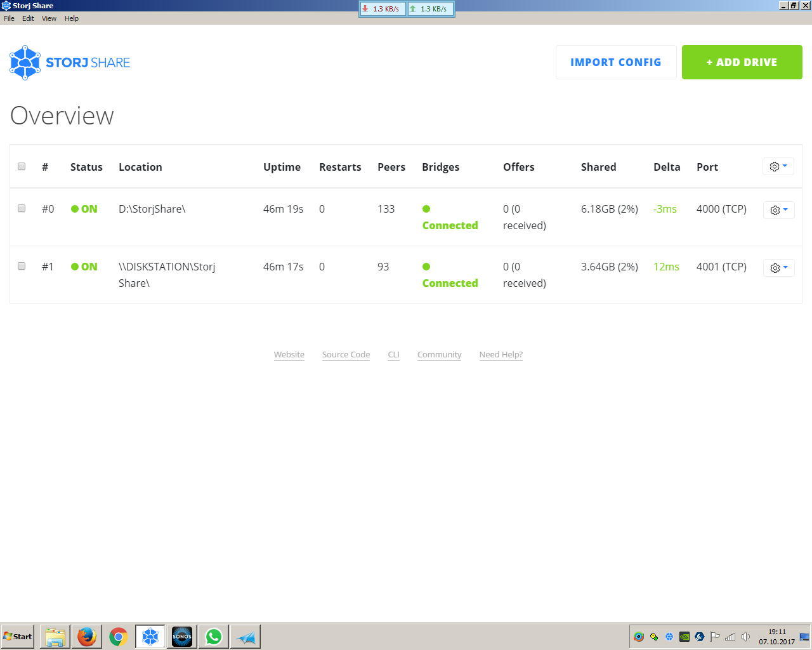Click the Delta column header
The image size is (812, 650).
tap(667, 167)
